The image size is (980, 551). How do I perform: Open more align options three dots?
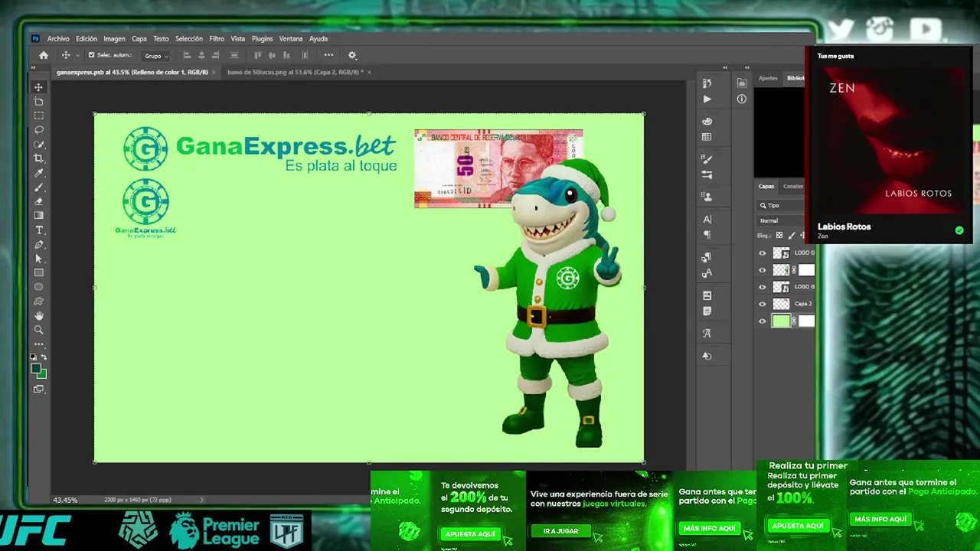pyautogui.click(x=328, y=55)
